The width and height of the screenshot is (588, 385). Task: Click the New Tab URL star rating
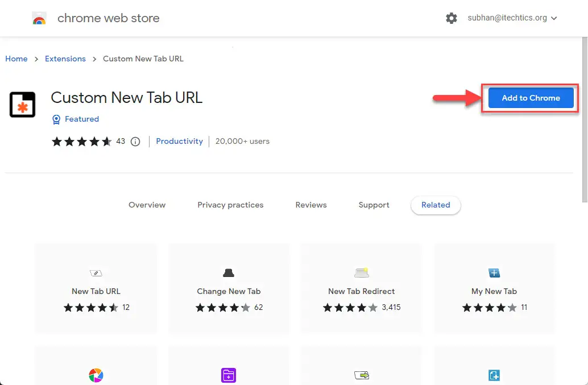click(x=91, y=308)
